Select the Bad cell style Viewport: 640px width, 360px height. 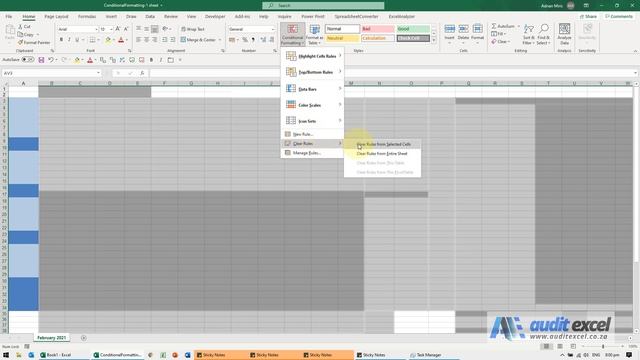(378, 29)
